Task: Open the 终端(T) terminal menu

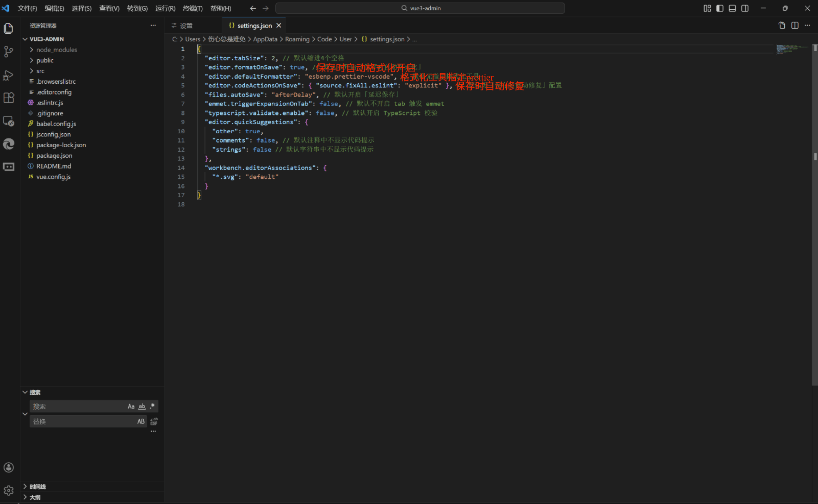Action: 193,8
